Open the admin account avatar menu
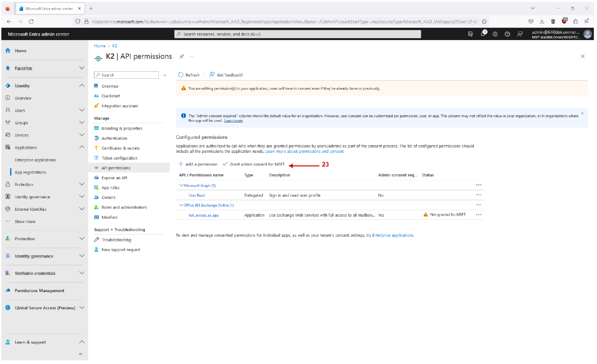597x364 pixels. [x=588, y=34]
